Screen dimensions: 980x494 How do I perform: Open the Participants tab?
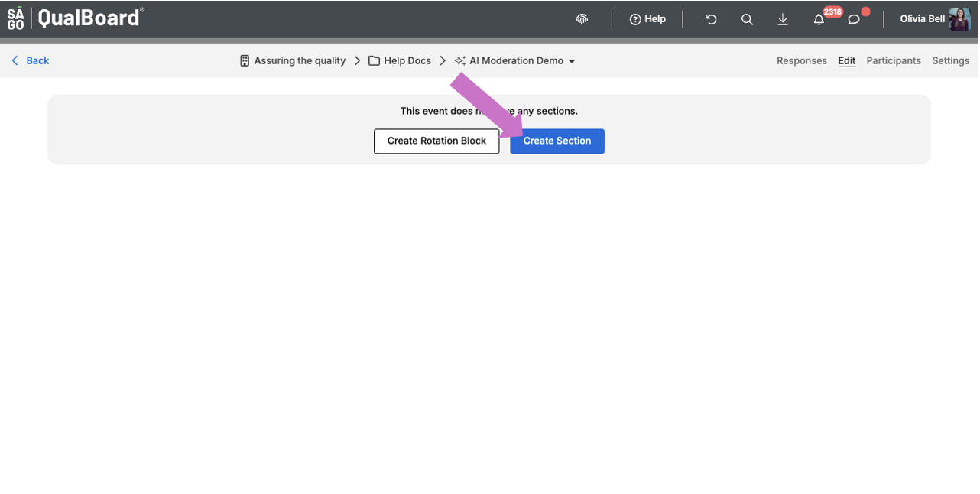point(893,60)
